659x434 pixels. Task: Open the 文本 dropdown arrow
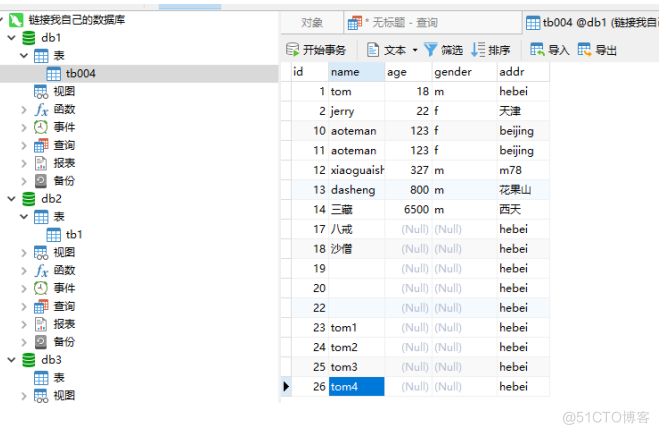pos(415,50)
